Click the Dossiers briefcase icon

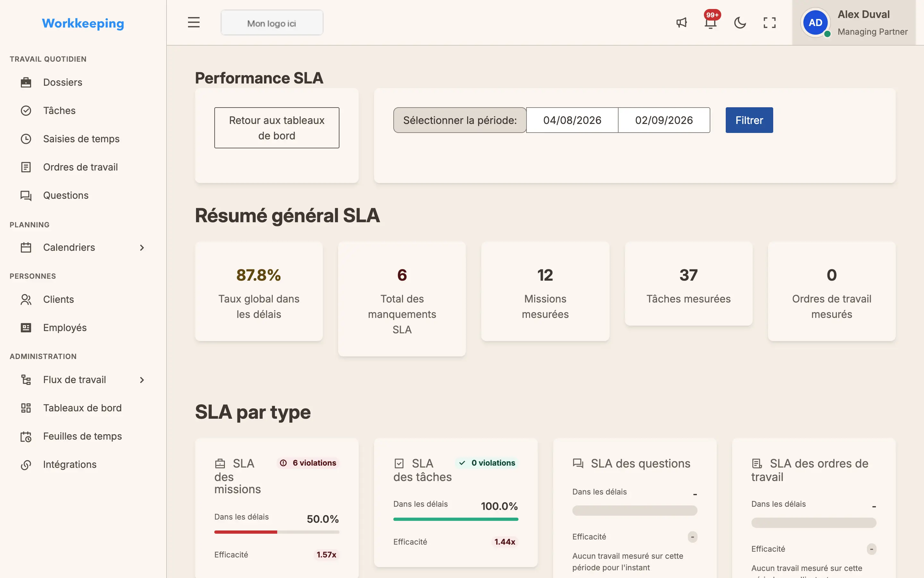[26, 82]
